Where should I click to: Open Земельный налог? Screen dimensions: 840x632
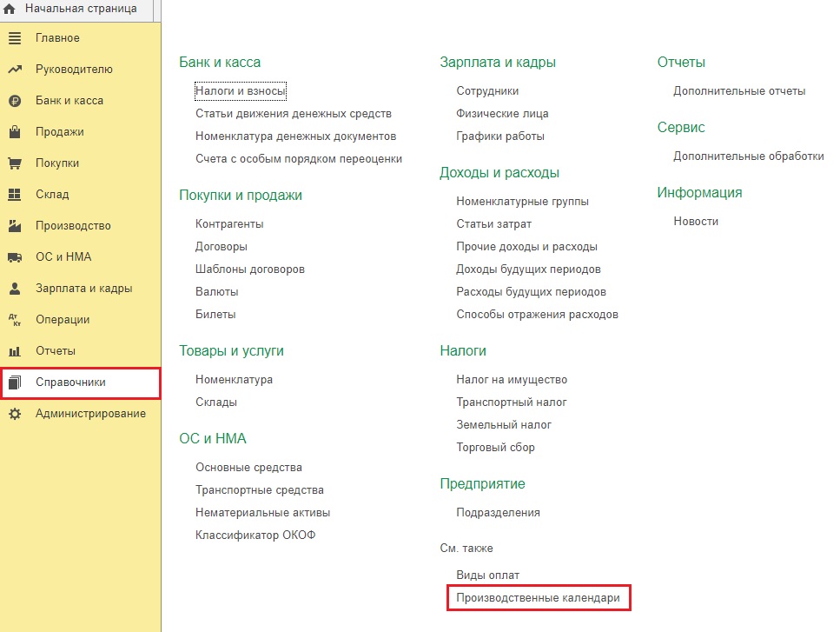click(504, 424)
